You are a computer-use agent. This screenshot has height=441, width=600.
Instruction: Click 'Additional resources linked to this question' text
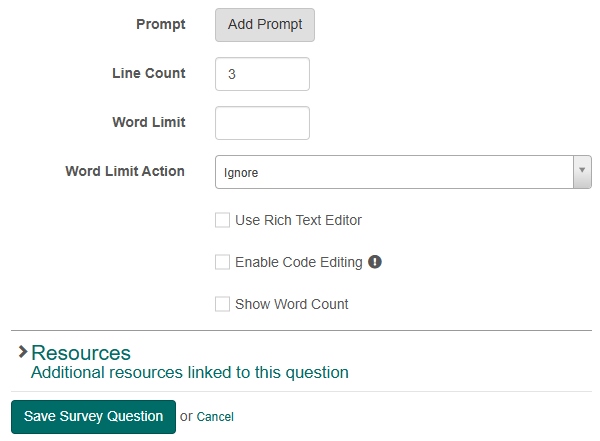[x=190, y=372]
